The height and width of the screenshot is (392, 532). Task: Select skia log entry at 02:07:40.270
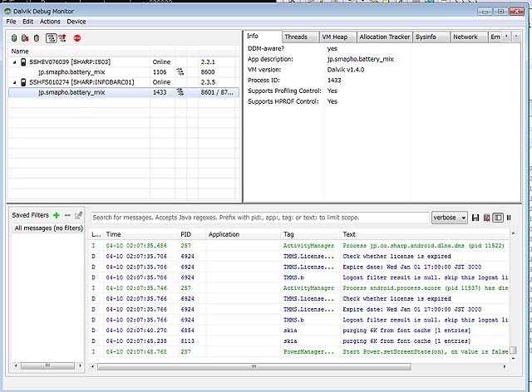pos(299,331)
